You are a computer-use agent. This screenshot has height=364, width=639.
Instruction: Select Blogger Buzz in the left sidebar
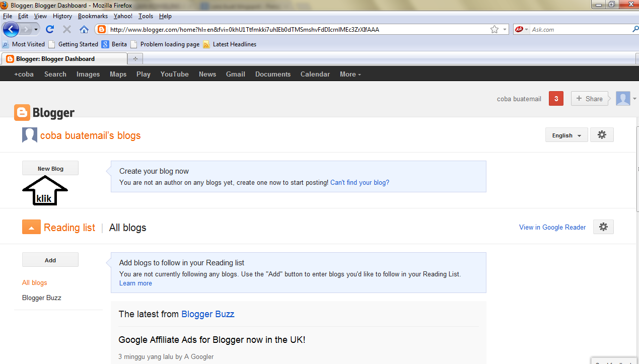click(x=42, y=298)
